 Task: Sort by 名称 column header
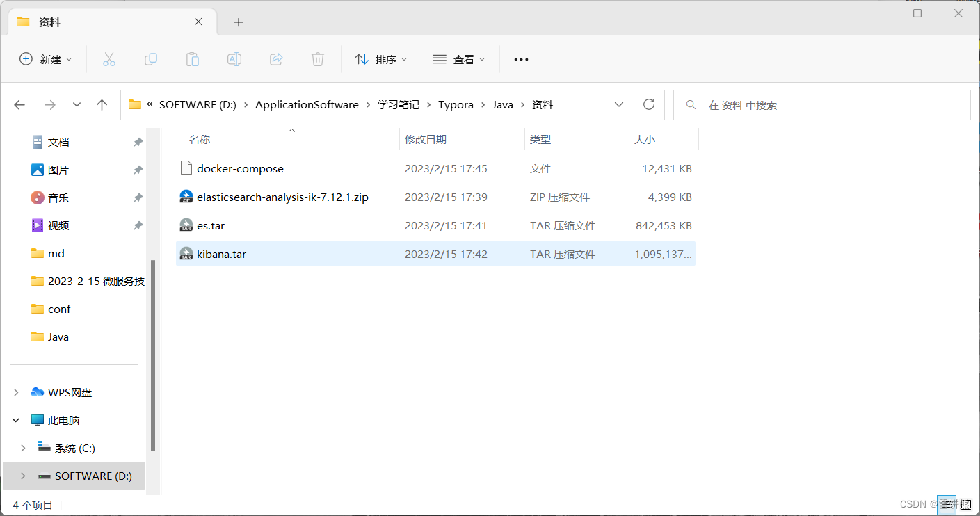pos(200,139)
